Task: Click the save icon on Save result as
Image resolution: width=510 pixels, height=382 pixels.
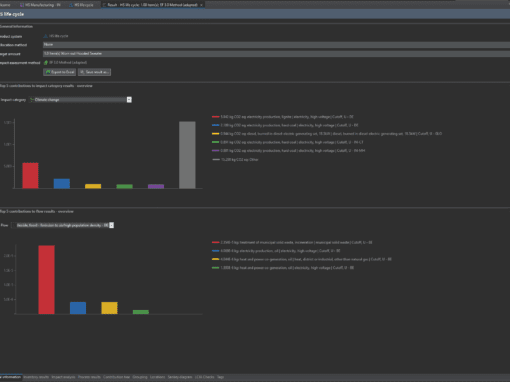Action: tap(82, 72)
